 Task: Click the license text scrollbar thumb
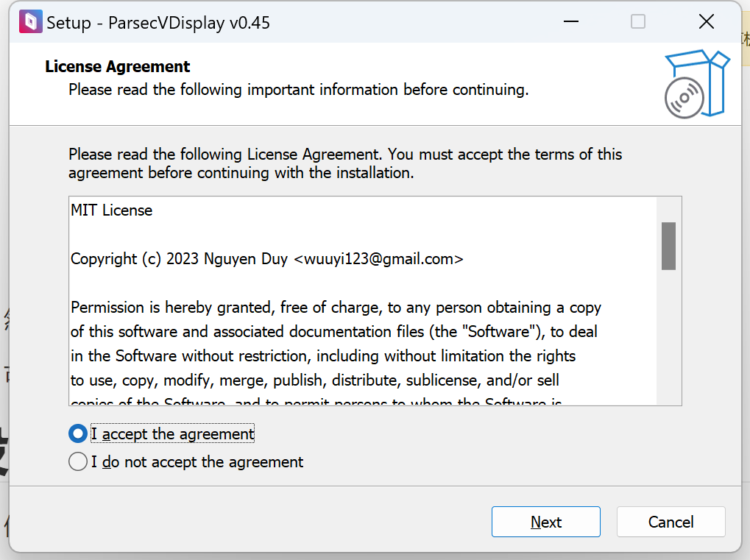tap(669, 246)
